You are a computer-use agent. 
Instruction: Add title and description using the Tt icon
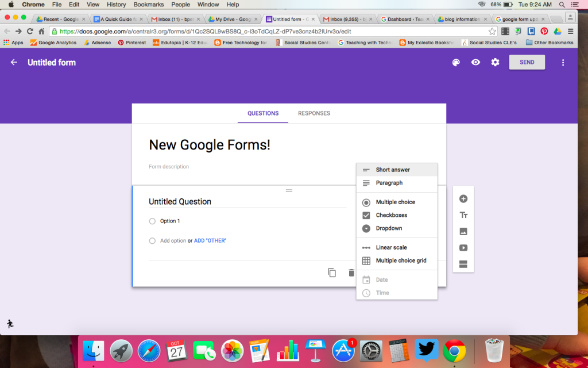(x=463, y=214)
